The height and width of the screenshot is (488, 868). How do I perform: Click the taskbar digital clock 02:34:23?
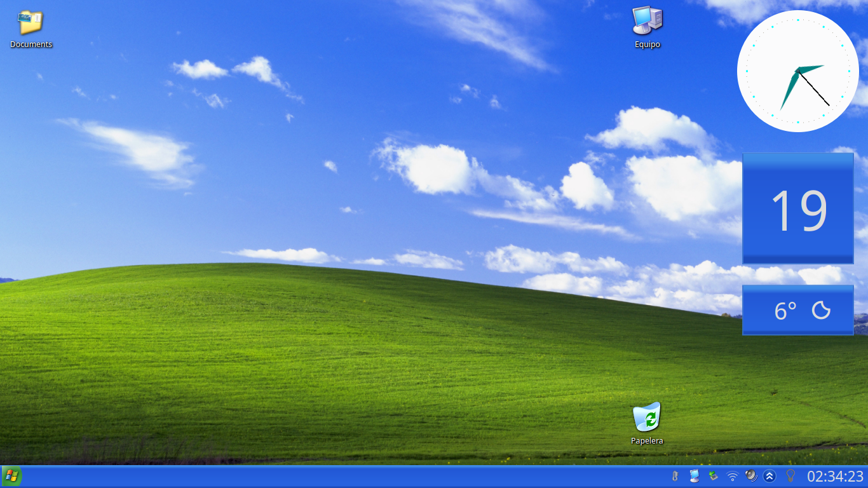[x=836, y=476]
